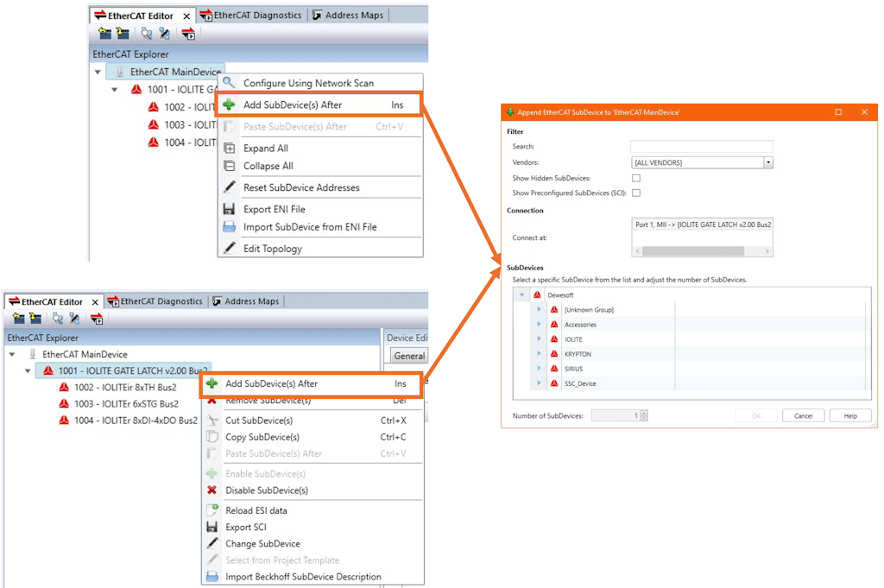
Task: Collapse the 1001 IOLITE GATE LATCH node in the lower explorer
Action: [28, 371]
